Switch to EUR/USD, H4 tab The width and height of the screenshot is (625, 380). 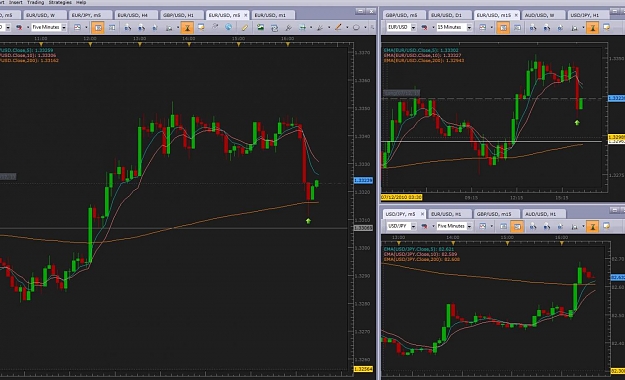(x=136, y=15)
